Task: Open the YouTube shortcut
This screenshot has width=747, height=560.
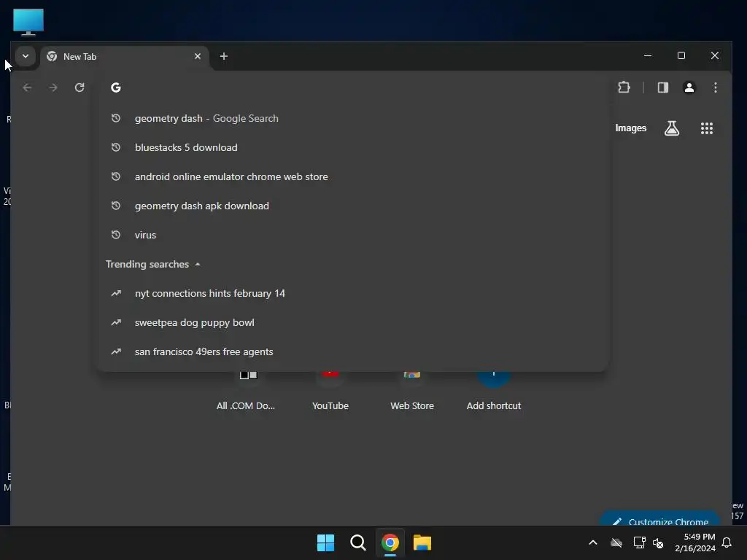Action: click(330, 391)
